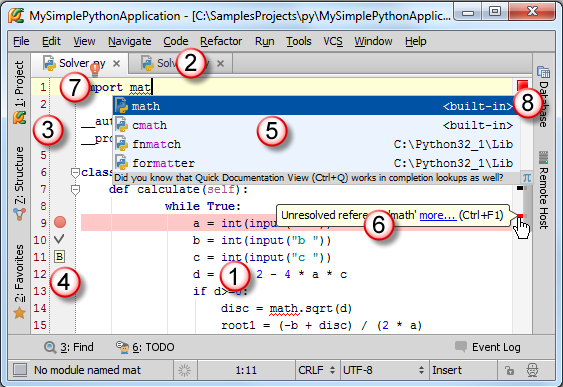Click the Find magnifier icon

pyautogui.click(x=50, y=347)
